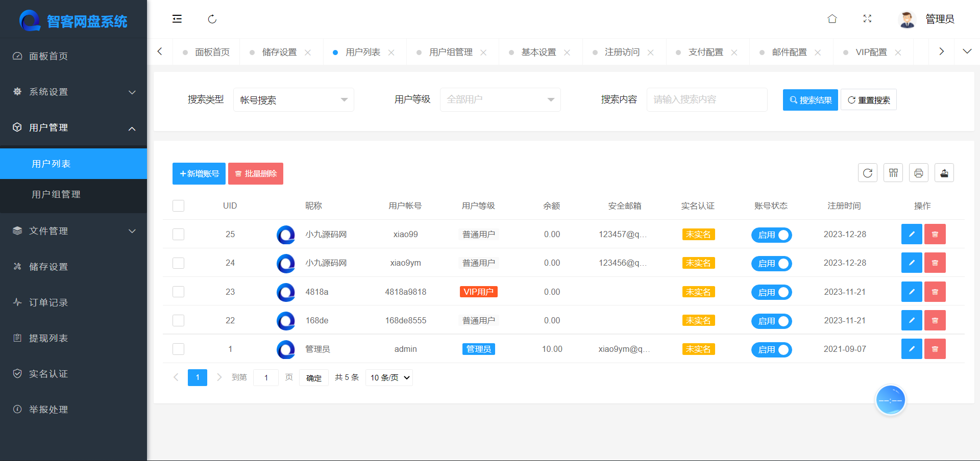Select page 1 in the pagination

point(198,377)
